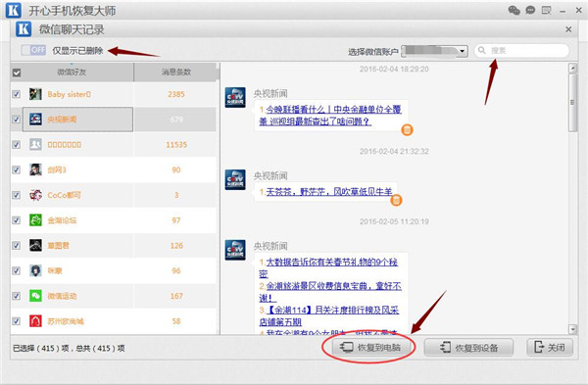The width and height of the screenshot is (588, 385).
Task: Click the magnifier icon in the search box
Action: click(x=482, y=50)
